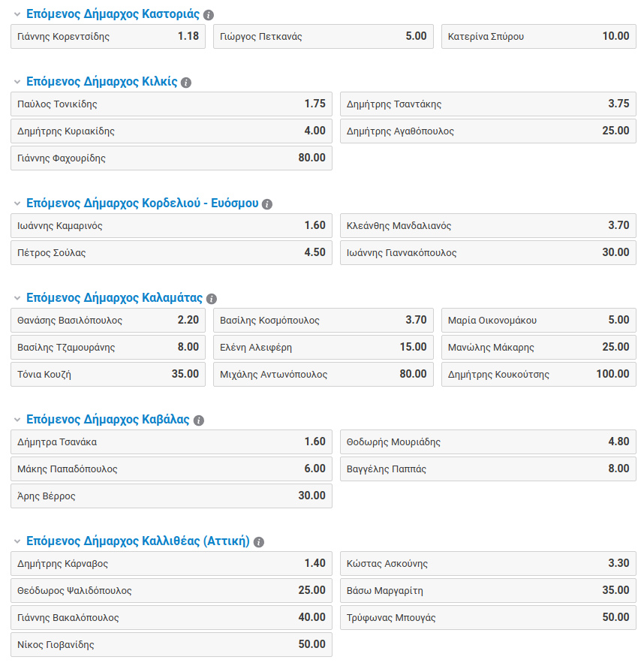The width and height of the screenshot is (644, 666).
Task: Open info icon beside Επόμενος Δήμαρχος Καστοριάς
Action: pos(209,15)
